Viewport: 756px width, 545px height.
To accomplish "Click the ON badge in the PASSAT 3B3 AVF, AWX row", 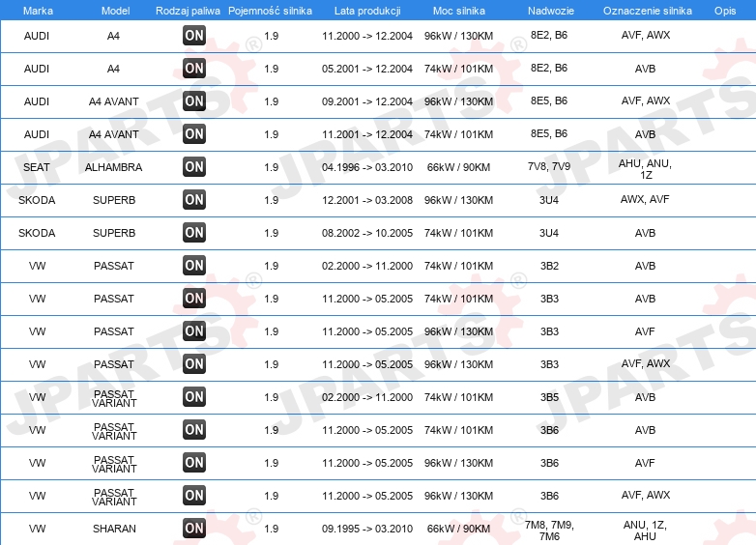I will (x=194, y=363).
